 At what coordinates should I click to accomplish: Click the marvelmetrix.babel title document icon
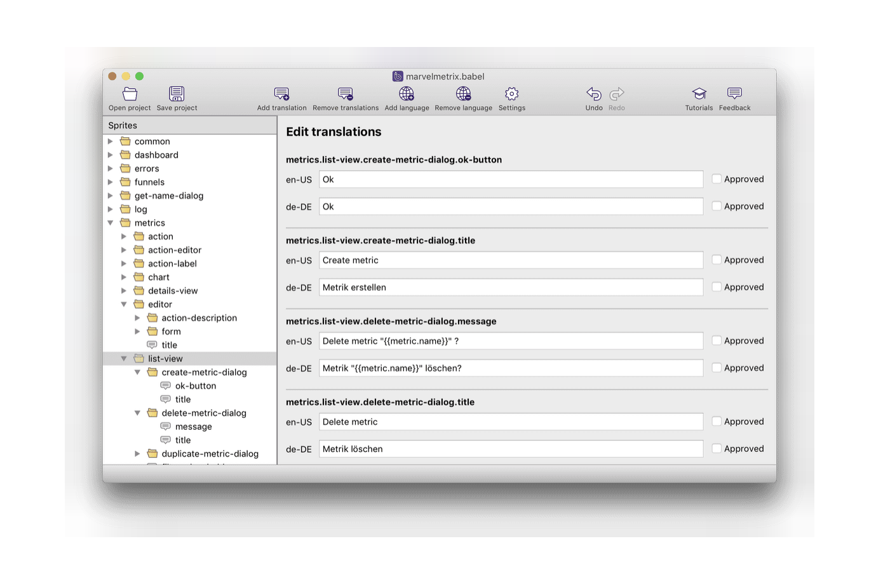click(x=398, y=76)
